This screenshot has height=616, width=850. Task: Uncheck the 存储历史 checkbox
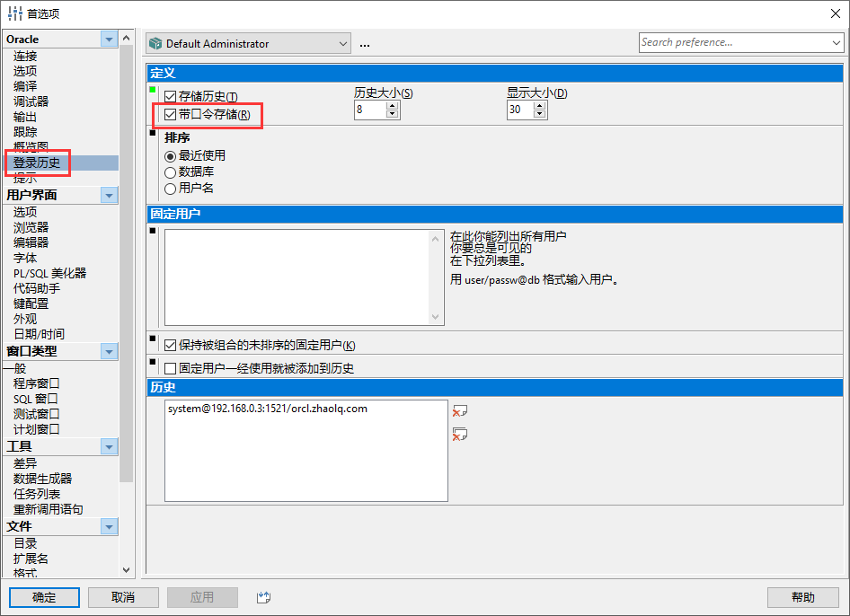pos(171,96)
